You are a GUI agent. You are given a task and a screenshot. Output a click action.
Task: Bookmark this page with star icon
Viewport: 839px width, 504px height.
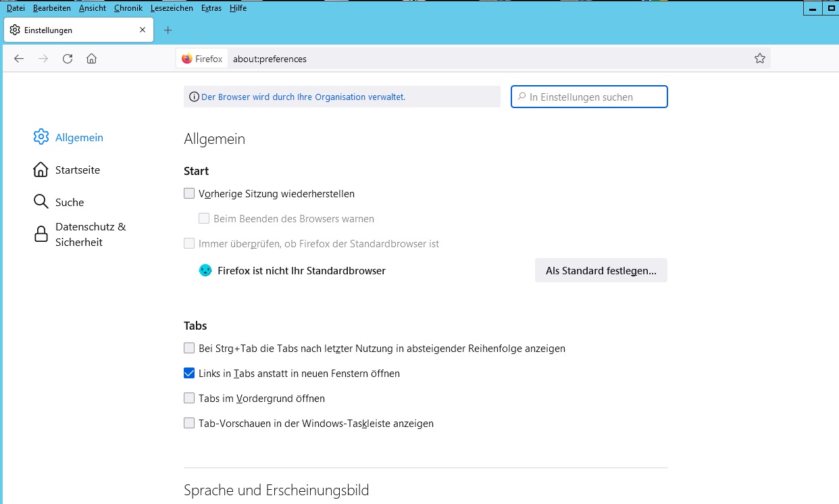pos(760,59)
